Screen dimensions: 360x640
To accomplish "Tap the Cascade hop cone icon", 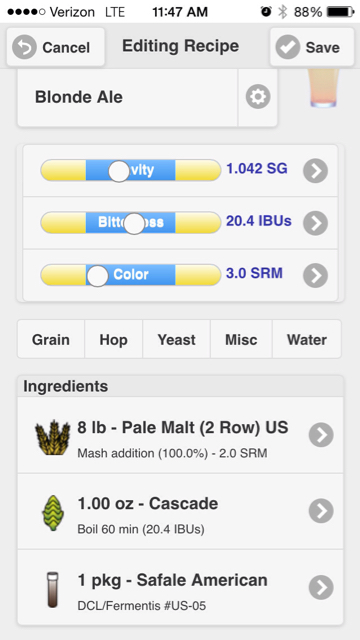I will tap(53, 512).
